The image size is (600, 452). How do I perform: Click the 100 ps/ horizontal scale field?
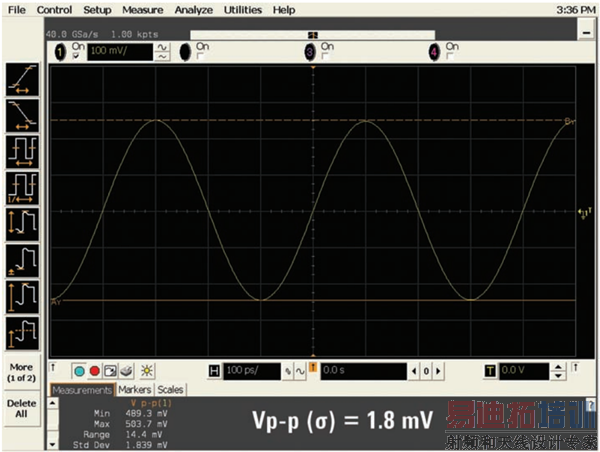[x=252, y=371]
